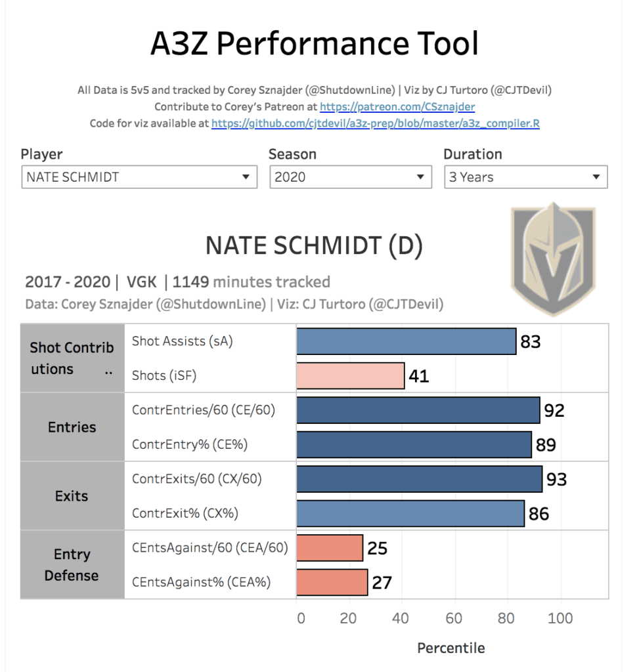Click the ContrEntry% (CE%) bar

[414, 444]
